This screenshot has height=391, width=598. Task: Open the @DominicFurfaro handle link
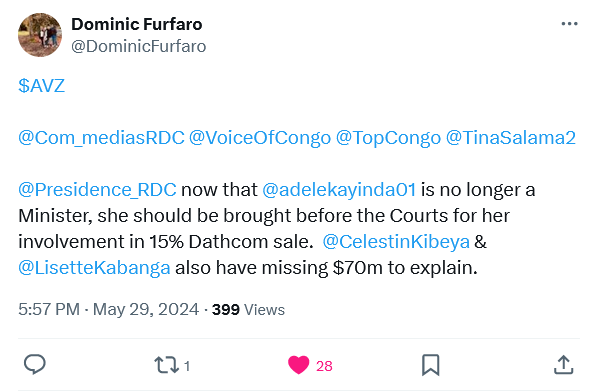click(139, 47)
